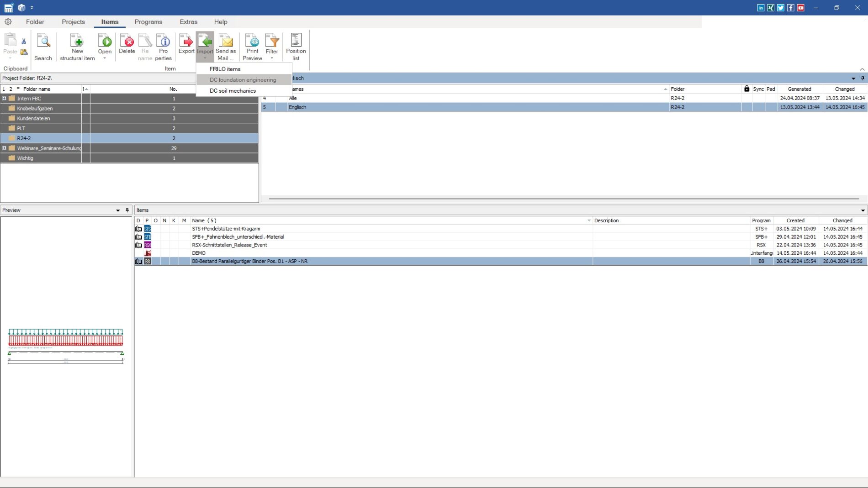Click the Paste icon in Clipboard
Viewport: 868px width, 488px height.
10,40
